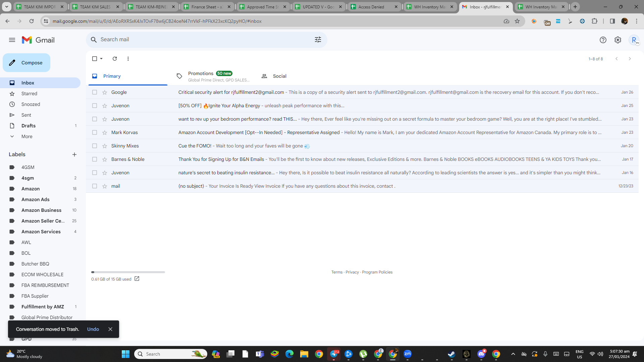644x362 pixels.
Task: Dismiss the Conversation moved to Trash notification
Action: click(x=110, y=329)
